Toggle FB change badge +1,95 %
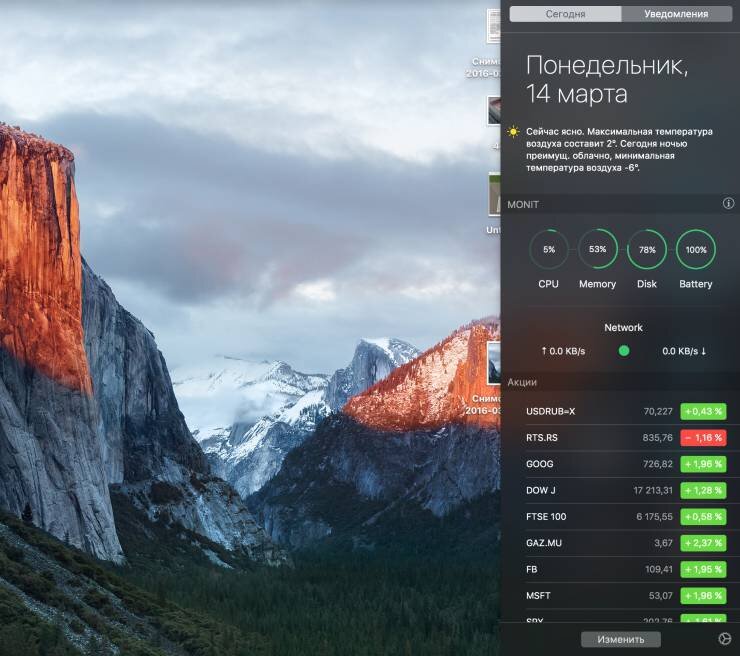This screenshot has height=656, width=740. 703,570
